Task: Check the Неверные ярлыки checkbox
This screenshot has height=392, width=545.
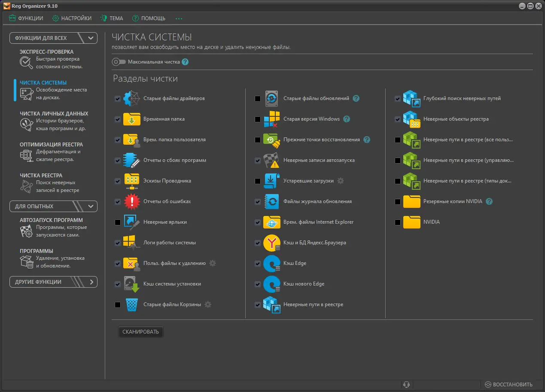Action: click(118, 222)
